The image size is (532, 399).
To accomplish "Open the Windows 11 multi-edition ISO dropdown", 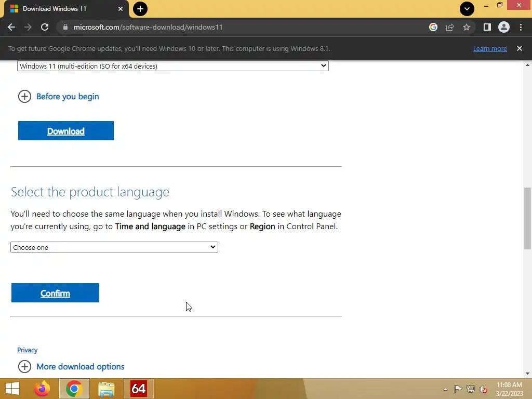I will (x=173, y=66).
